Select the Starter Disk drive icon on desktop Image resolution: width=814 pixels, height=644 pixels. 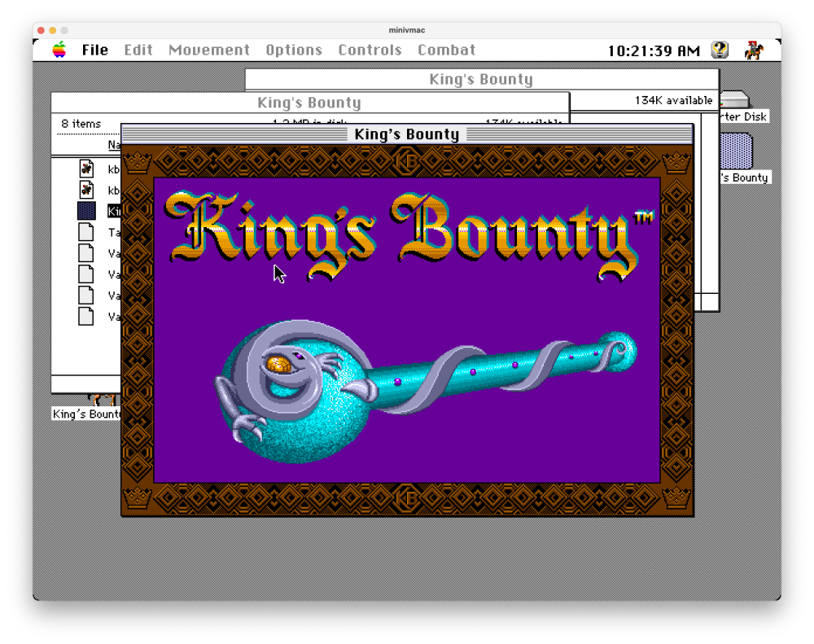click(x=734, y=99)
